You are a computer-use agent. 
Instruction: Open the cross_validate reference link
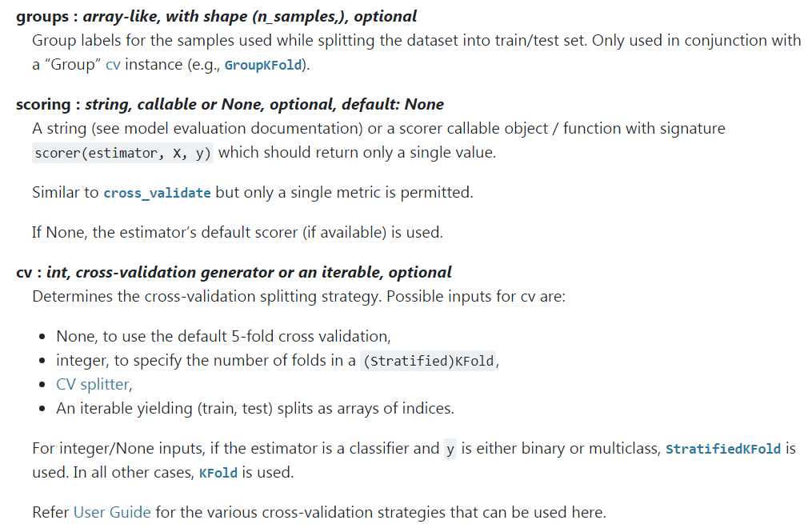coord(157,193)
